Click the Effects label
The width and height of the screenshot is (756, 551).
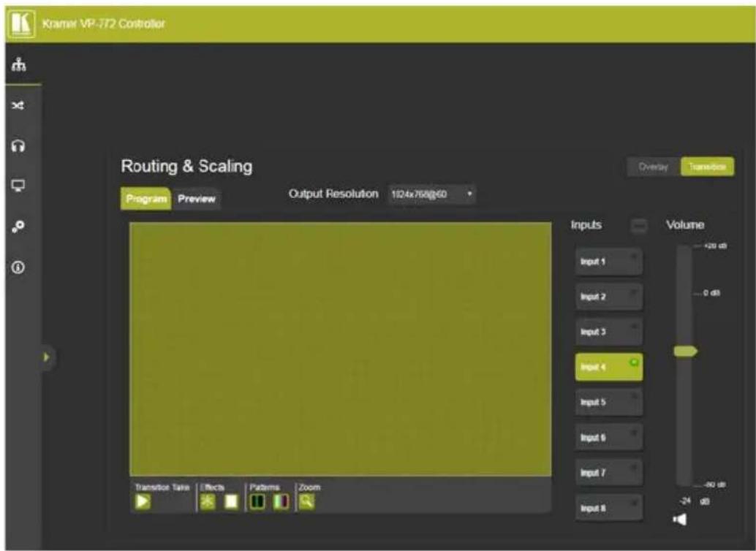[x=212, y=487]
